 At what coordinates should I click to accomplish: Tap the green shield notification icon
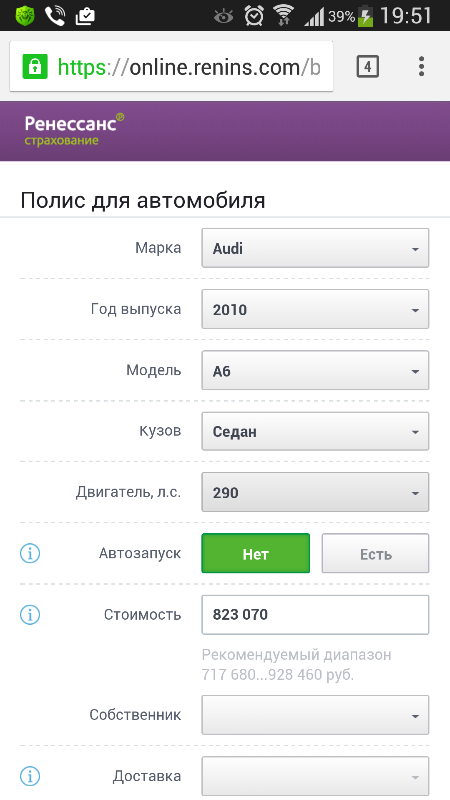point(23,16)
